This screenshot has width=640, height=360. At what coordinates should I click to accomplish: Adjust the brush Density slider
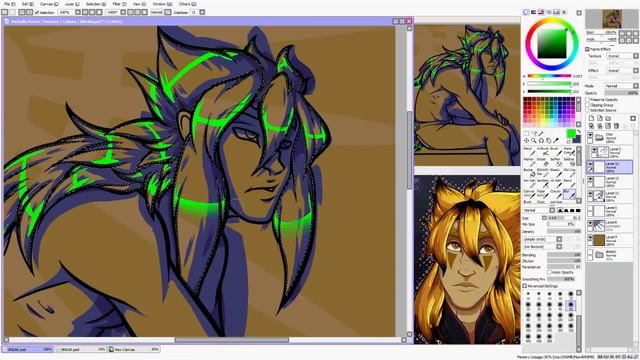click(x=564, y=231)
